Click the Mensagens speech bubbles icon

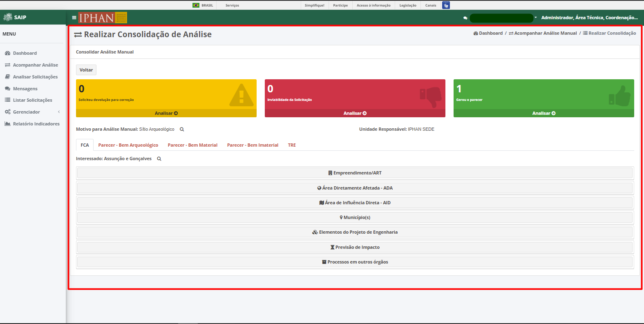coord(7,89)
